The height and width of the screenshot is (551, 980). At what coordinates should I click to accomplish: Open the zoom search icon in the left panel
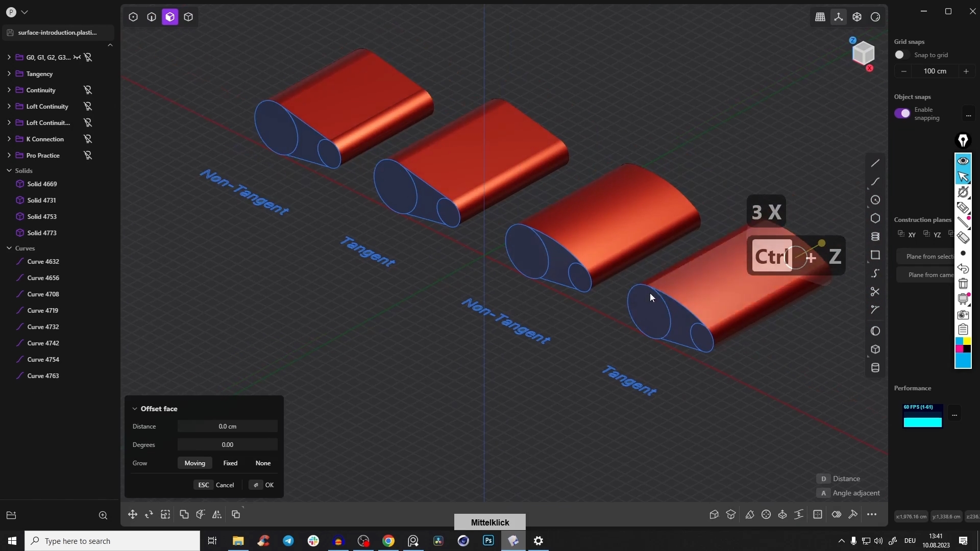pyautogui.click(x=103, y=515)
